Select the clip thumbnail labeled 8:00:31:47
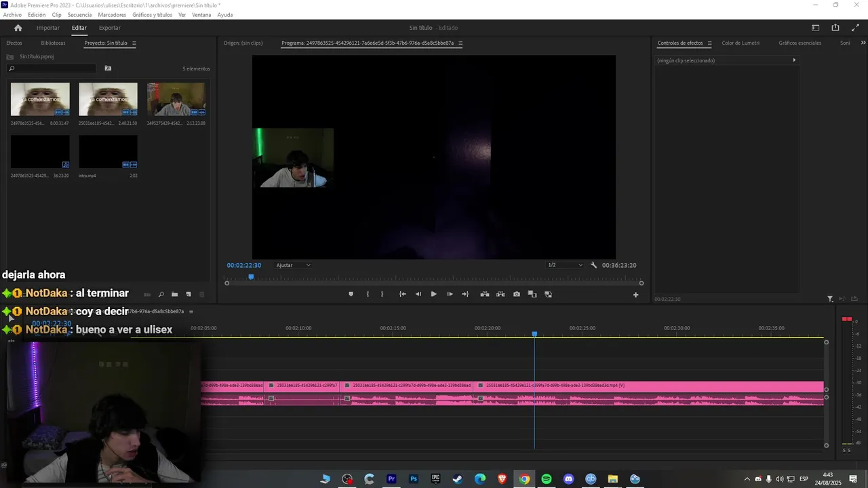 pyautogui.click(x=40, y=99)
